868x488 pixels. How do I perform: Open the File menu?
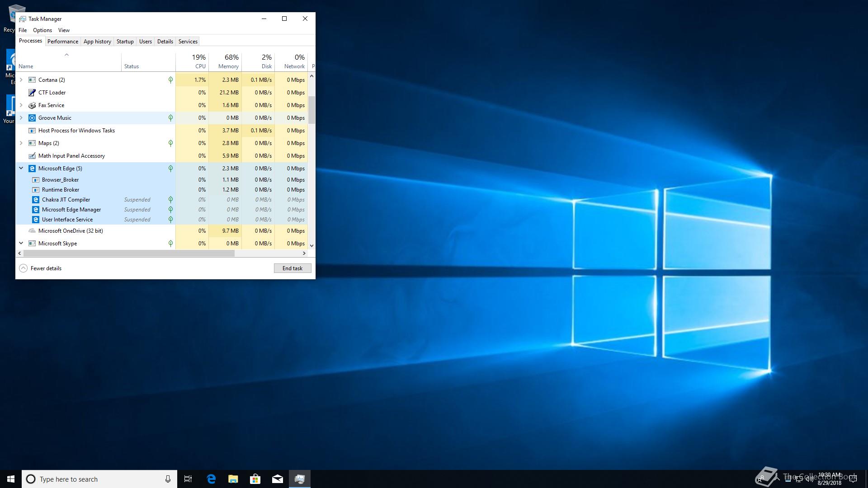point(23,30)
